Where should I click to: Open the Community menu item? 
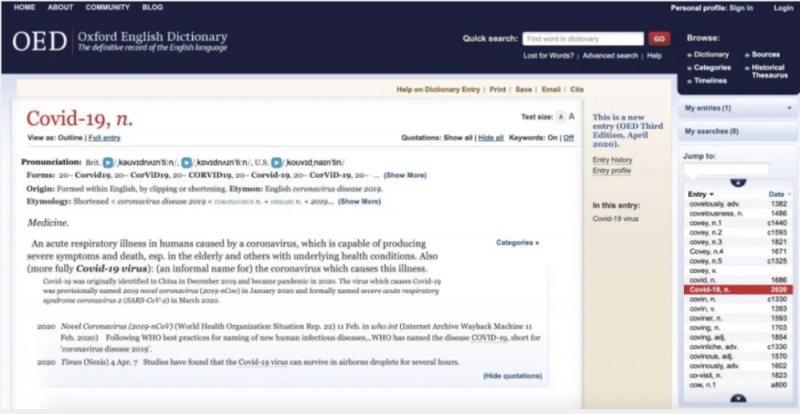107,7
